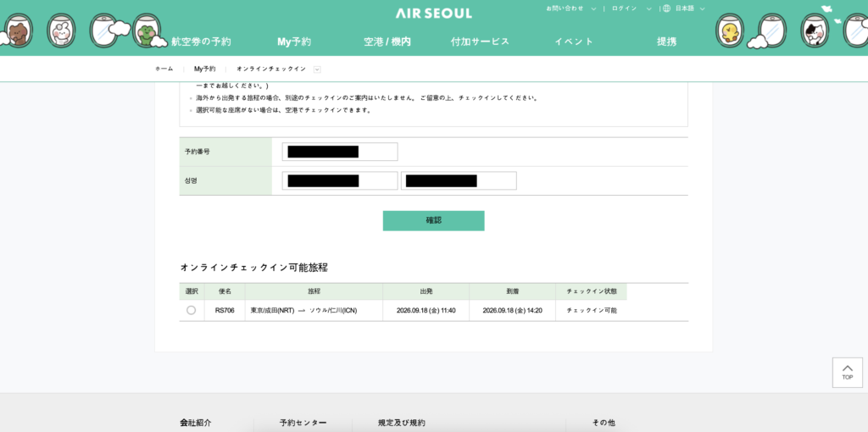Click the 出発 column header
868x432 pixels.
point(426,291)
